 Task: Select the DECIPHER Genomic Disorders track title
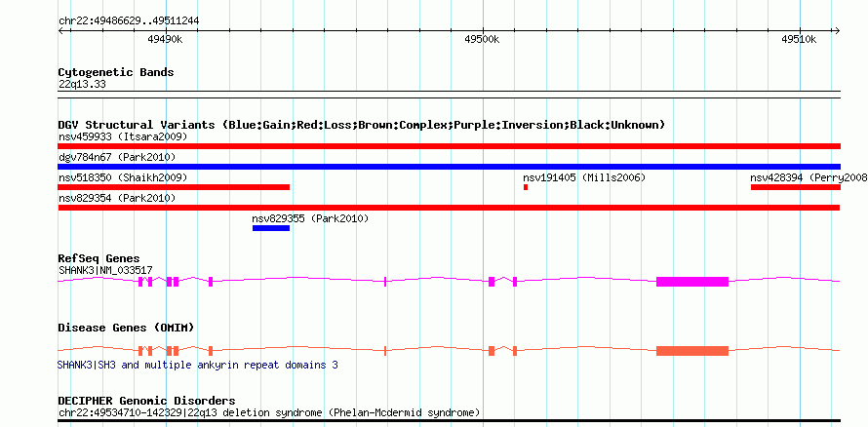click(x=146, y=401)
